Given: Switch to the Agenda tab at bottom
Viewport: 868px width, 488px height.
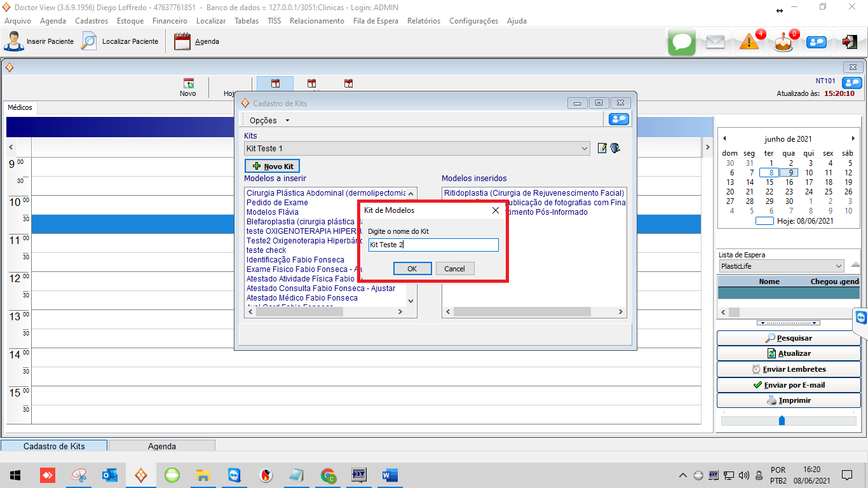Looking at the screenshot, I should 162,446.
